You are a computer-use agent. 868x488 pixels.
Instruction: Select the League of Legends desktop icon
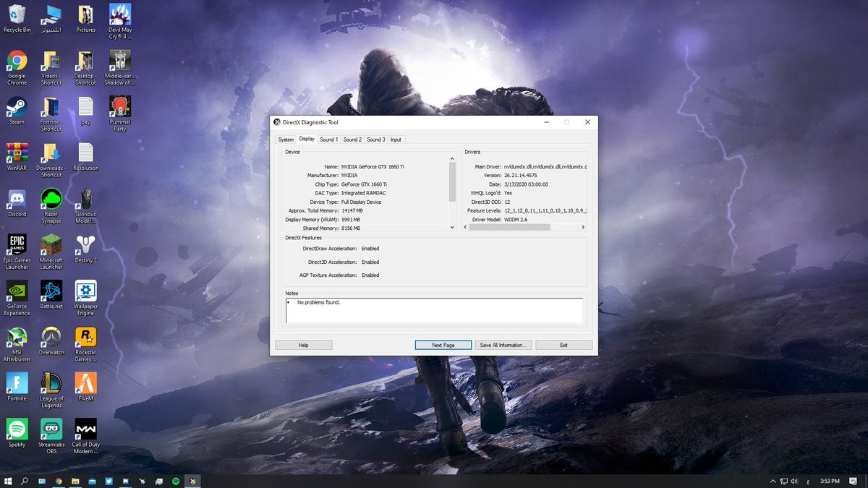pos(51,390)
